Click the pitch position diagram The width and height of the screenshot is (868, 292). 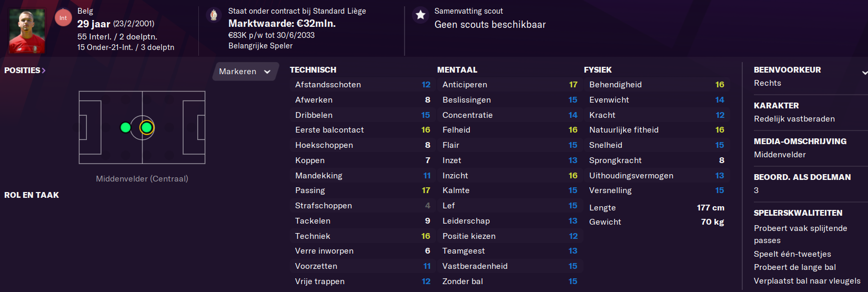point(142,127)
